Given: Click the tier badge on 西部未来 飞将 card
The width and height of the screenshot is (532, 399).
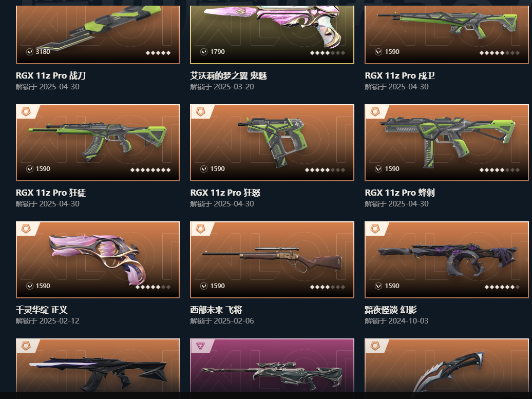Looking at the screenshot, I should (200, 229).
